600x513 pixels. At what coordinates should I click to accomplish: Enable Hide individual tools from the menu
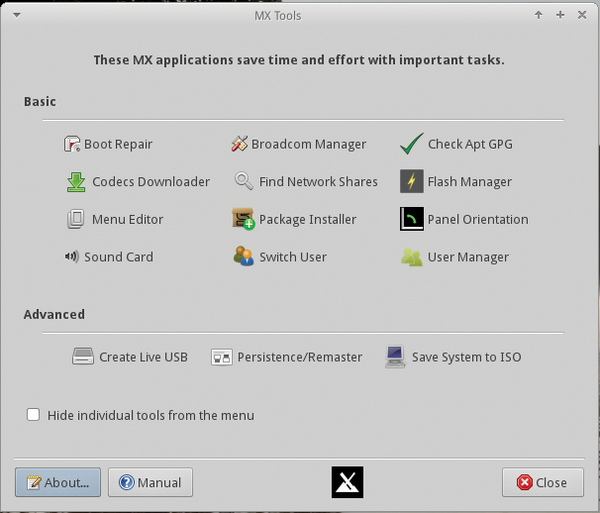point(33,415)
